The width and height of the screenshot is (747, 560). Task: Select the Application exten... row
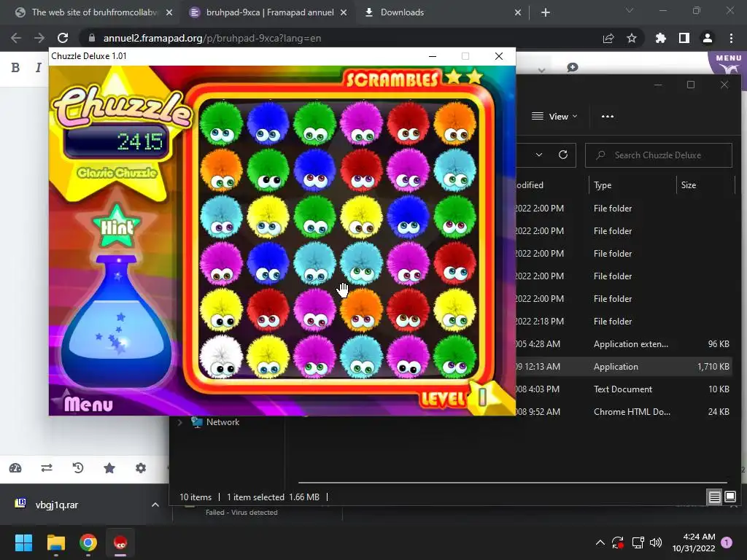[x=624, y=344]
